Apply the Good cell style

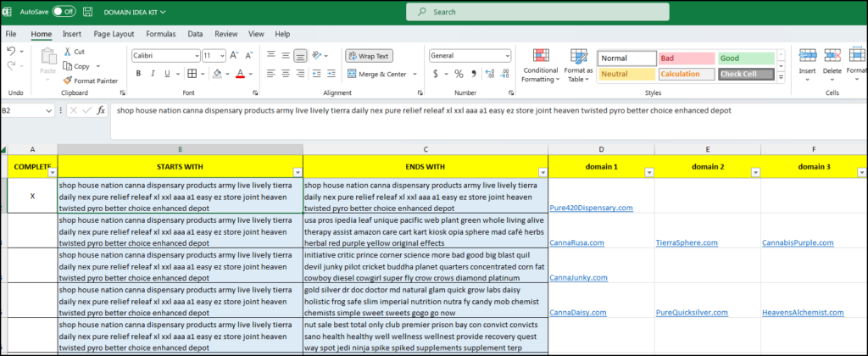pyautogui.click(x=746, y=58)
